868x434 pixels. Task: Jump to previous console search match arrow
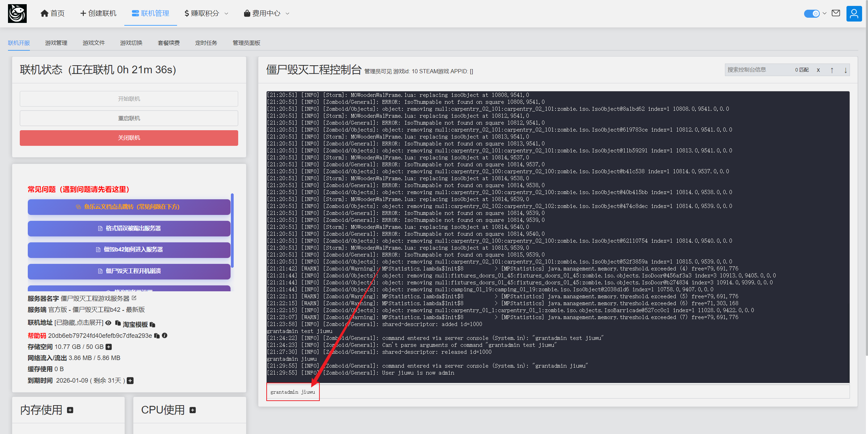coord(832,70)
